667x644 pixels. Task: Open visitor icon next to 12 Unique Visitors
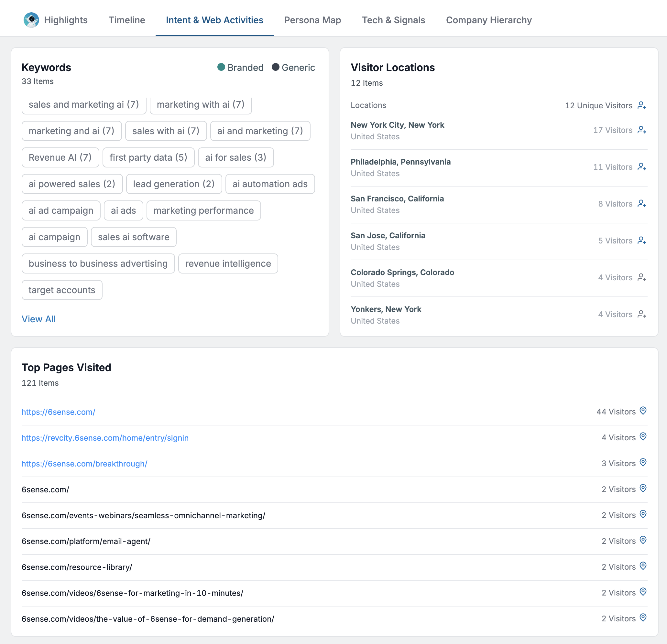click(x=642, y=105)
